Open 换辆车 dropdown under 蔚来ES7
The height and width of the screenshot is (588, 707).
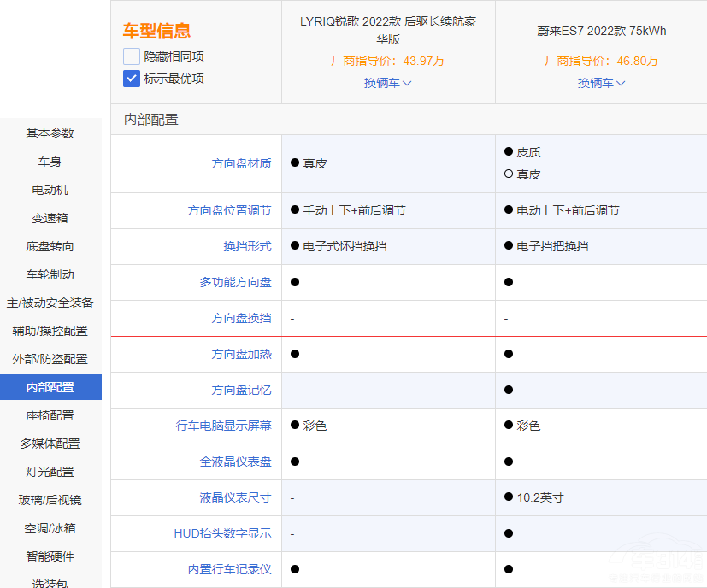601,83
